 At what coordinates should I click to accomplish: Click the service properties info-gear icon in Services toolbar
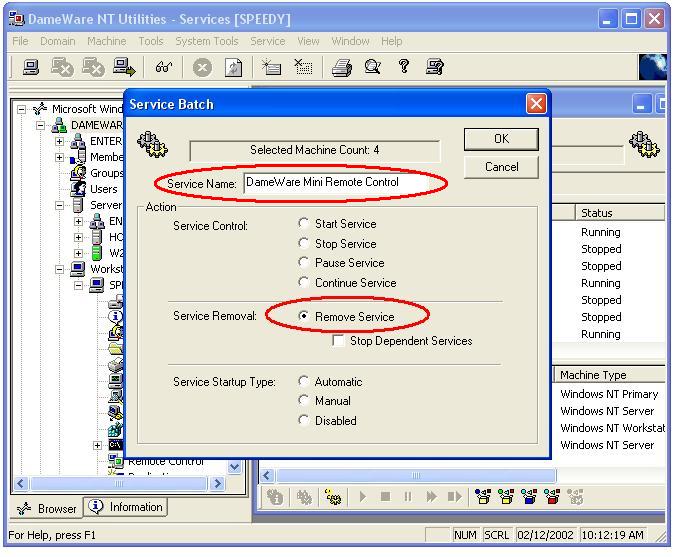(275, 497)
